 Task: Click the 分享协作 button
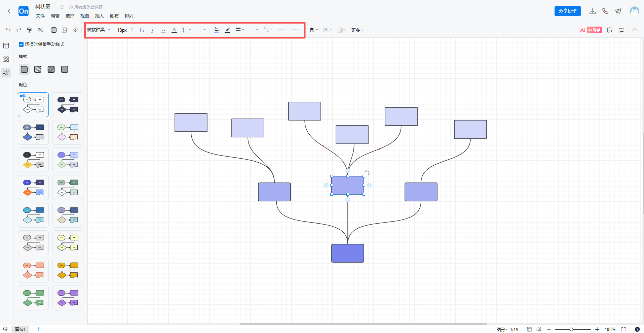(567, 11)
